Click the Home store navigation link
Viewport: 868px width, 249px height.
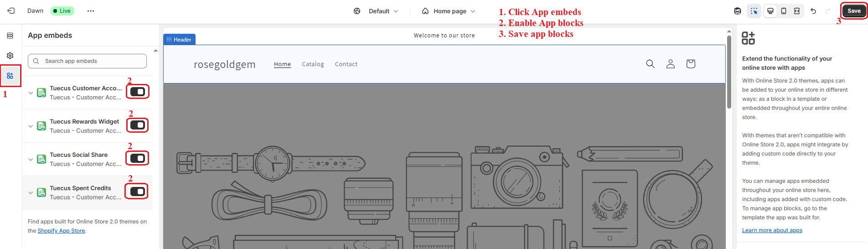tap(282, 64)
